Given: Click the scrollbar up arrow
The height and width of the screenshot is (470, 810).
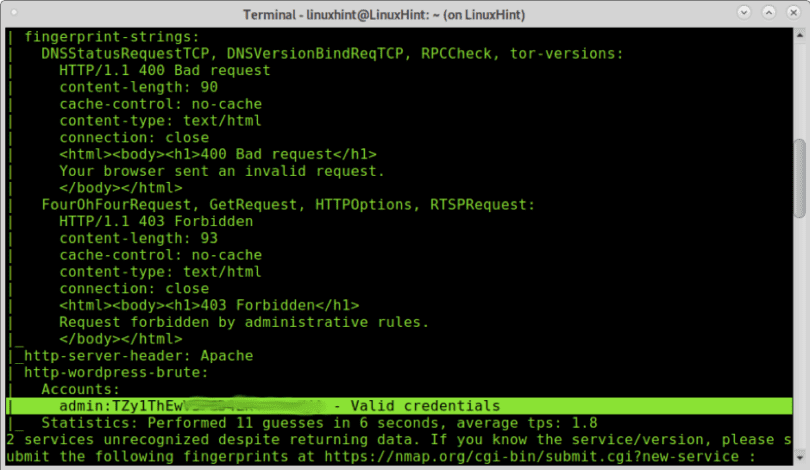Looking at the screenshot, I should click(800, 35).
